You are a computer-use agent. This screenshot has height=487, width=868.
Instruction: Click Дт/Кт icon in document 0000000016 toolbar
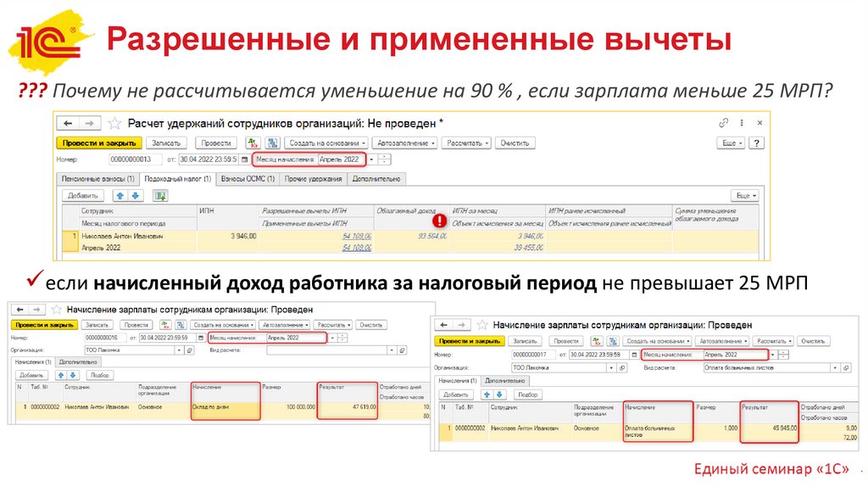165,325
